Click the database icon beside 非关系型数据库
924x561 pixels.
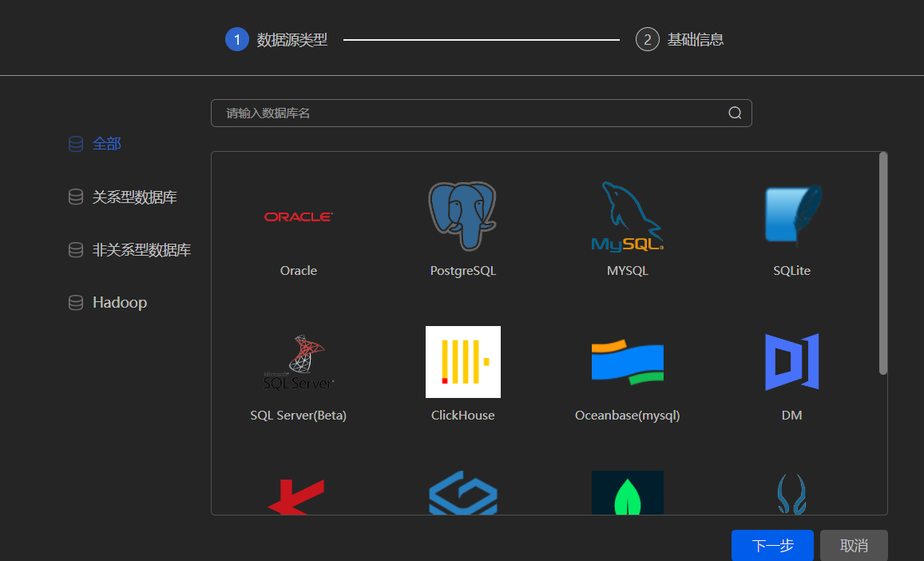tap(76, 250)
